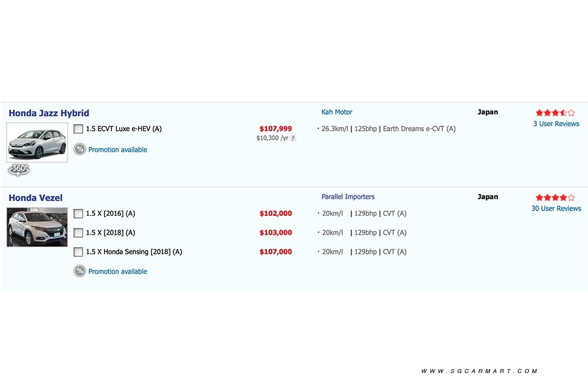Image resolution: width=588 pixels, height=392 pixels.
Task: Select the 1.5 ECVT Luxe e-HEV (A) model text
Action: click(124, 129)
